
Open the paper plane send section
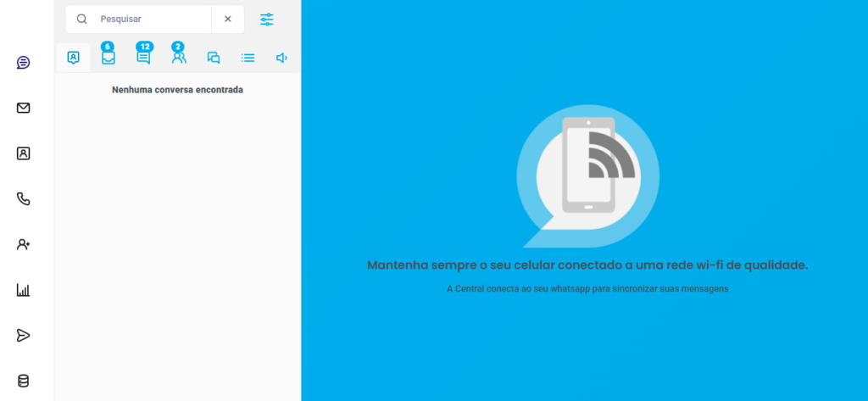[24, 335]
